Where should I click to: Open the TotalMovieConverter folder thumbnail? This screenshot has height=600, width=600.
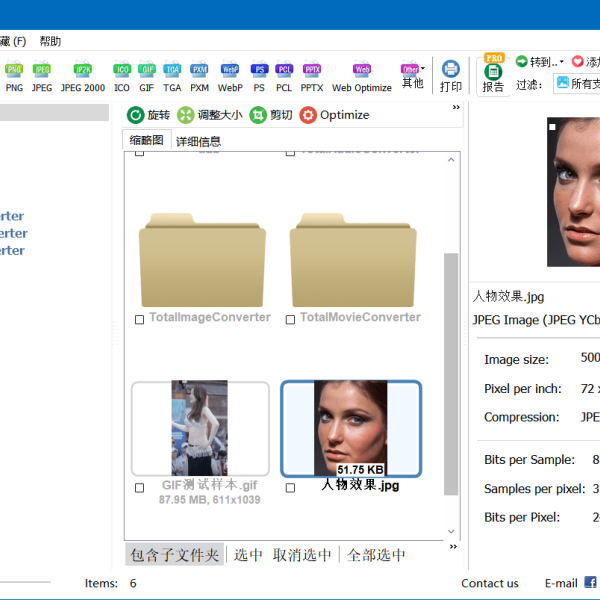pos(353,260)
